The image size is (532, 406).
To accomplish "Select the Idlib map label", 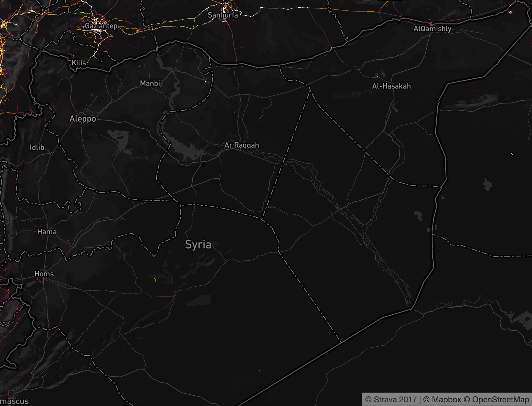I will coord(37,147).
